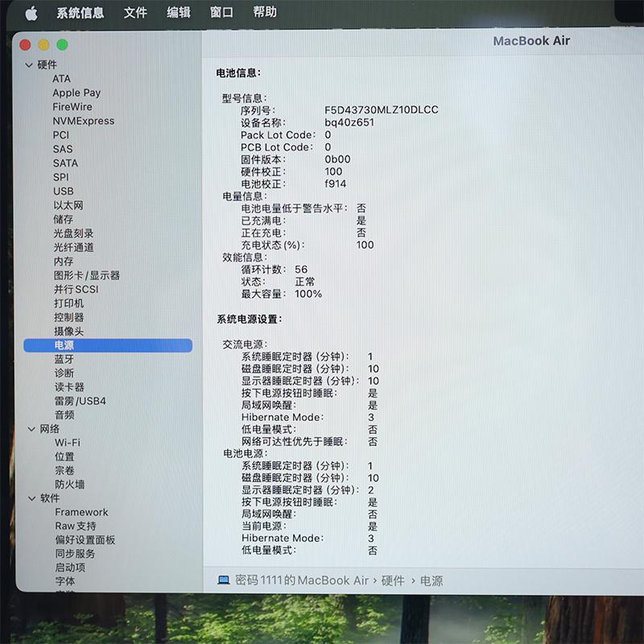The image size is (644, 644).
Task: Click 密码1111的MacBook Air in path bar
Action: coord(302,580)
